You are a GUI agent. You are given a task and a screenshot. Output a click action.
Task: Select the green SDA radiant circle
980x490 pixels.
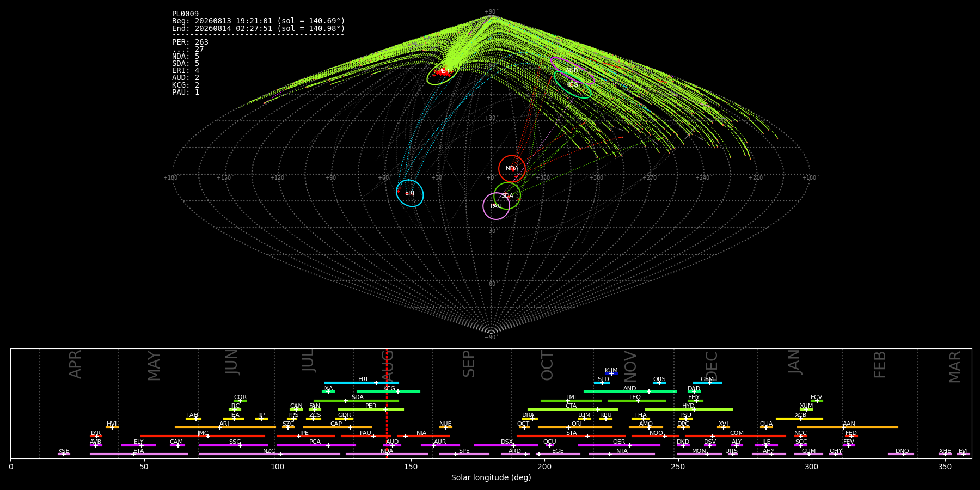click(x=507, y=195)
